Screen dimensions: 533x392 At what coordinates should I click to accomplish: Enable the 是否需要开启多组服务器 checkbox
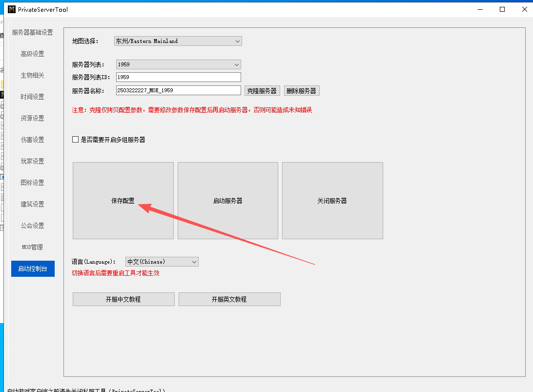point(76,140)
